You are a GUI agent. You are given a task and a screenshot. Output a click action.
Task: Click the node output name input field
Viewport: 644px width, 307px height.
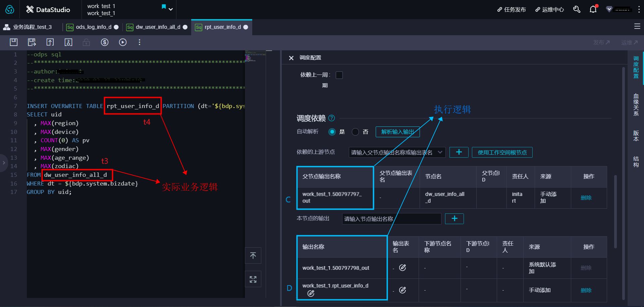click(391, 219)
